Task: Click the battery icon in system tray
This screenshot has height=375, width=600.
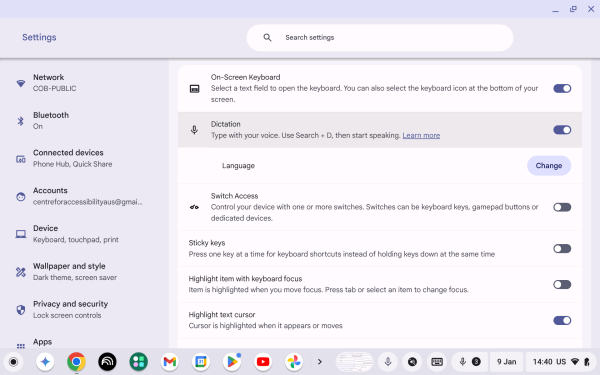Action: 587,362
